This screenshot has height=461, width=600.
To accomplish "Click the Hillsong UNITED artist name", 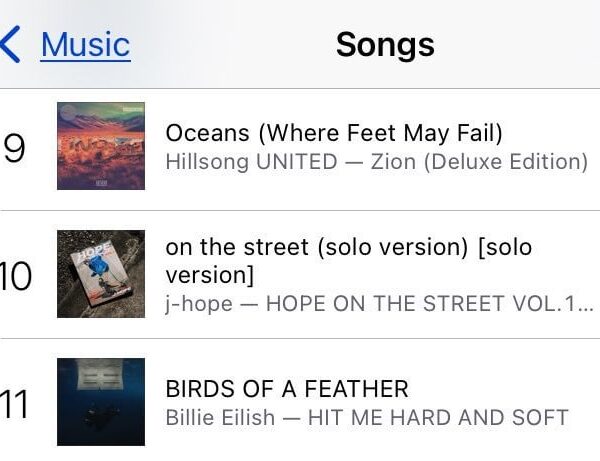I will pyautogui.click(x=251, y=161).
